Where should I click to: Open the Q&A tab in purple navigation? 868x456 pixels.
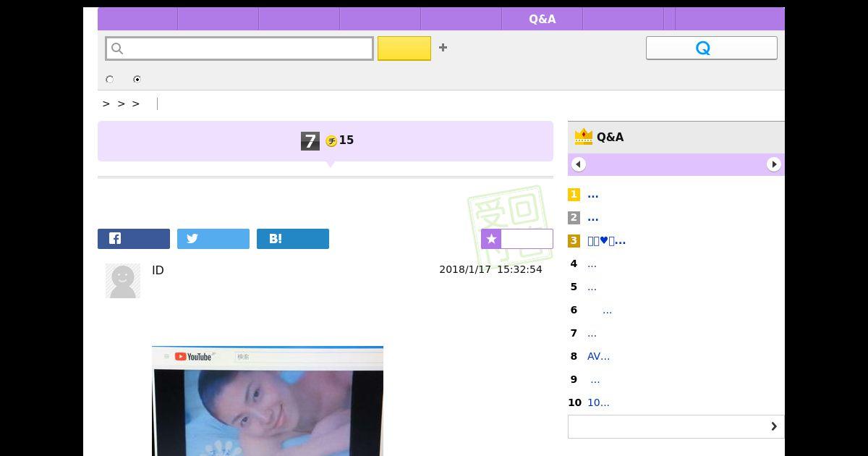542,19
